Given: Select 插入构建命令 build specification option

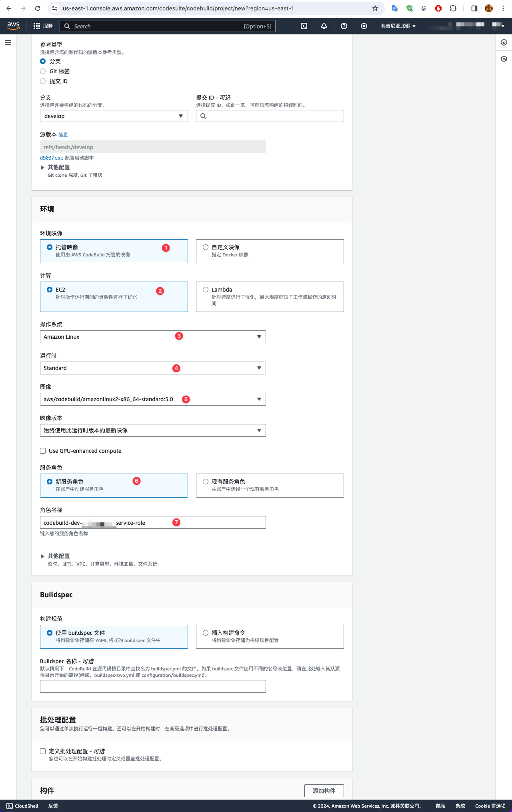Looking at the screenshot, I should pos(270,637).
